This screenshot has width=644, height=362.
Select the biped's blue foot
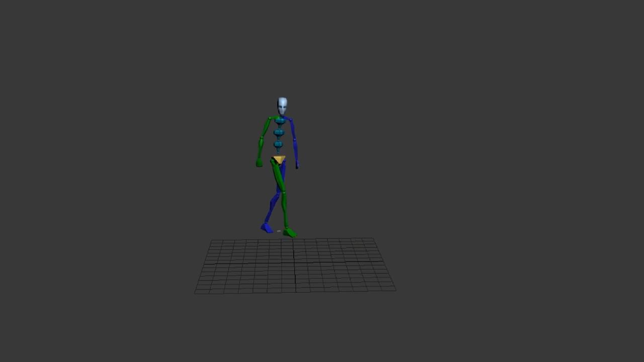tap(267, 228)
